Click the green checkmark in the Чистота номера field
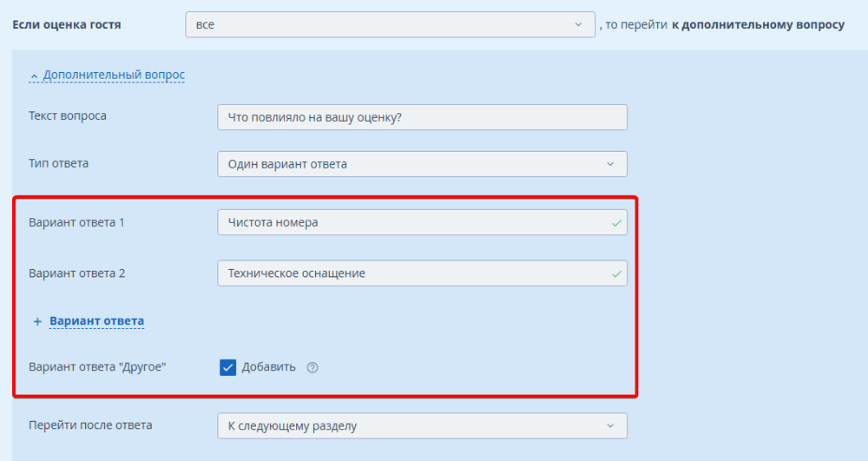Viewport: 868px width, 461px height. click(x=616, y=223)
